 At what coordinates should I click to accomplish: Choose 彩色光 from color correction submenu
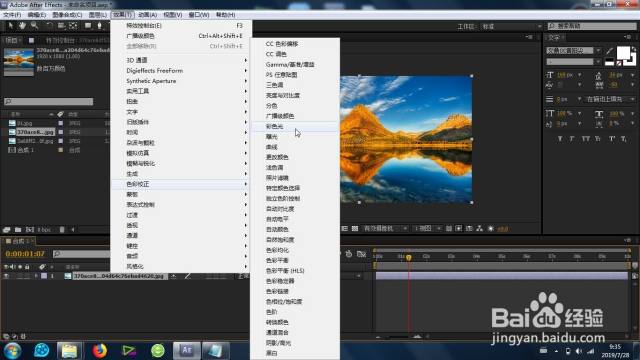tap(295, 127)
